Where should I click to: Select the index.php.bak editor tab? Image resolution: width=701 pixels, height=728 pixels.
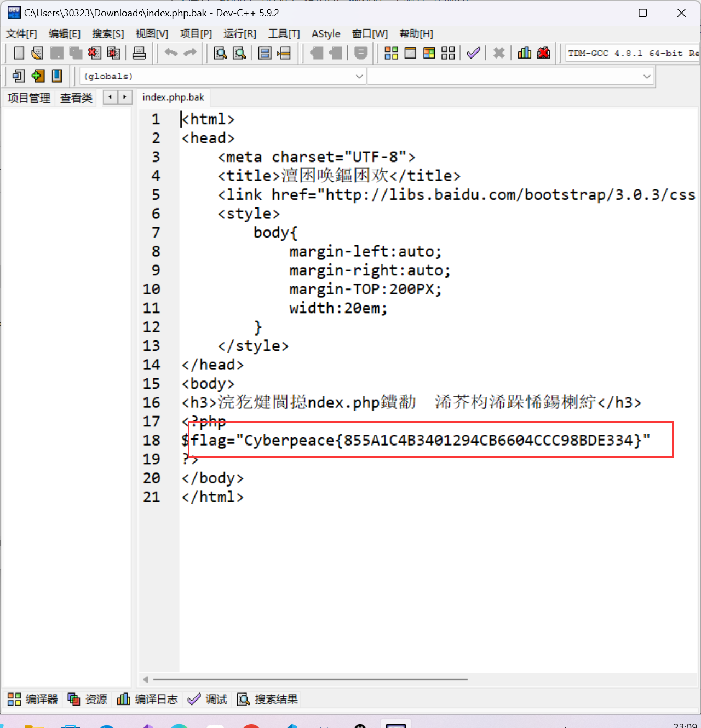(173, 97)
